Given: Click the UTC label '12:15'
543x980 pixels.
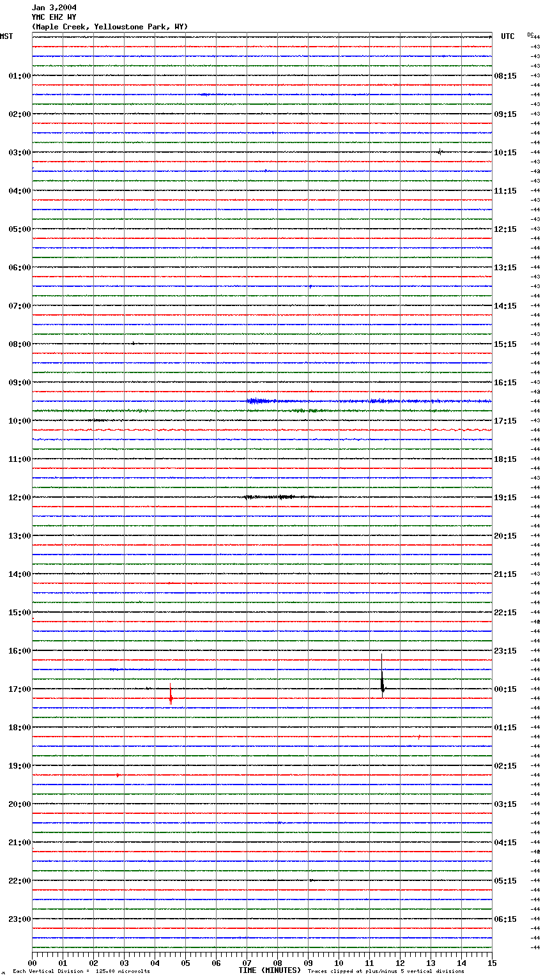Looking at the screenshot, I should point(505,229).
